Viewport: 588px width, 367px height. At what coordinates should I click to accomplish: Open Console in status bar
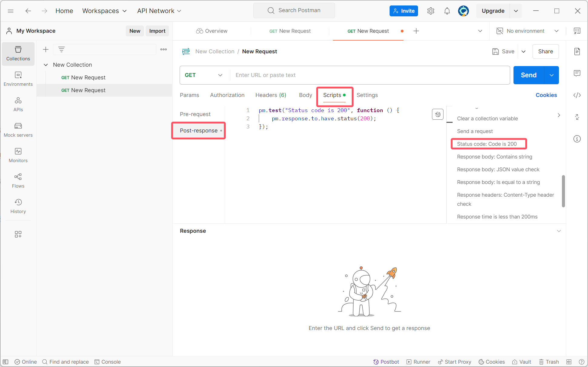tap(108, 362)
